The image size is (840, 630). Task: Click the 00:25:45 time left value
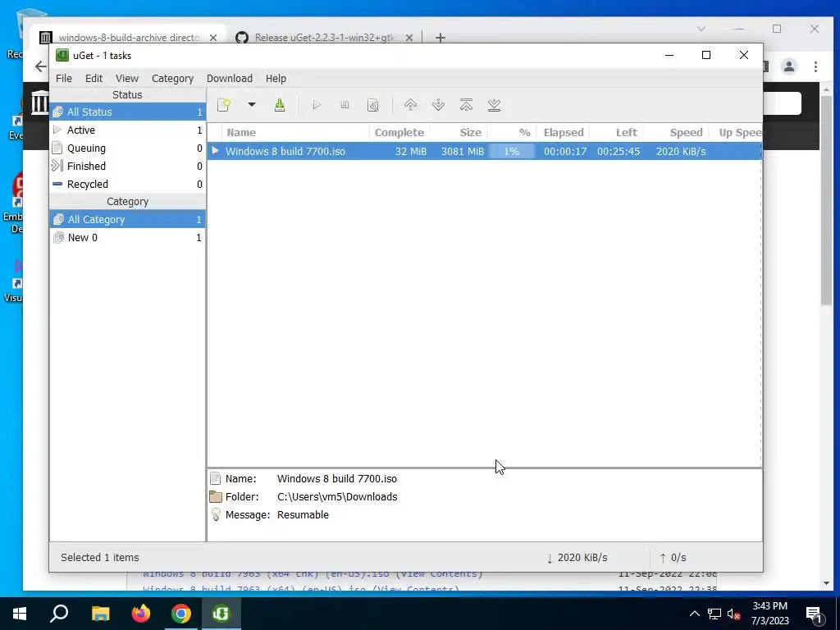(x=619, y=152)
